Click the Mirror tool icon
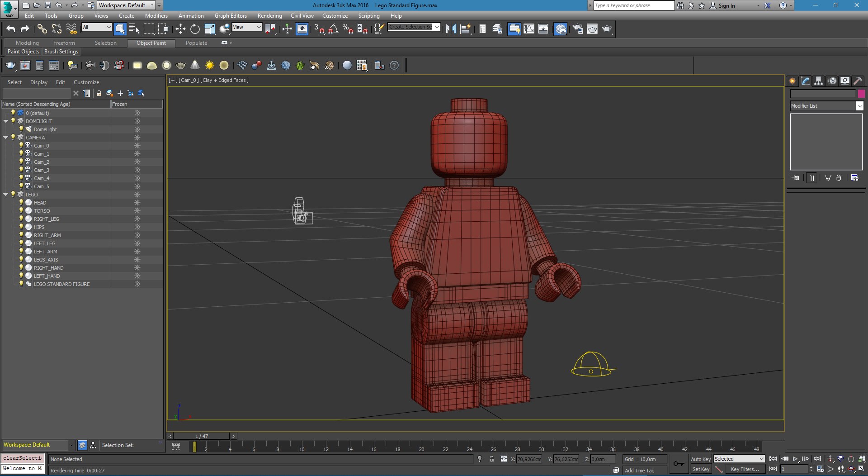Screen dimensions: 868x476 tap(451, 29)
